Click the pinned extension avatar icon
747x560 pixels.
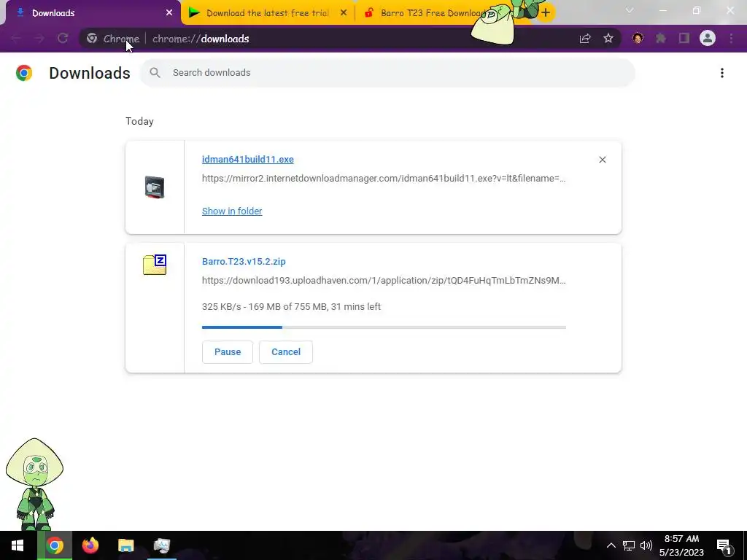pos(638,39)
